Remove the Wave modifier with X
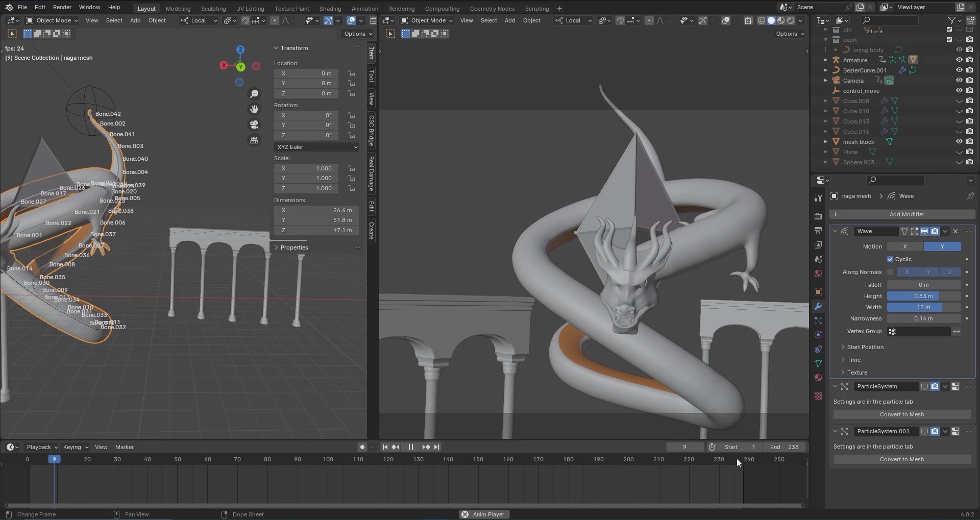This screenshot has height=520, width=980. click(x=955, y=231)
